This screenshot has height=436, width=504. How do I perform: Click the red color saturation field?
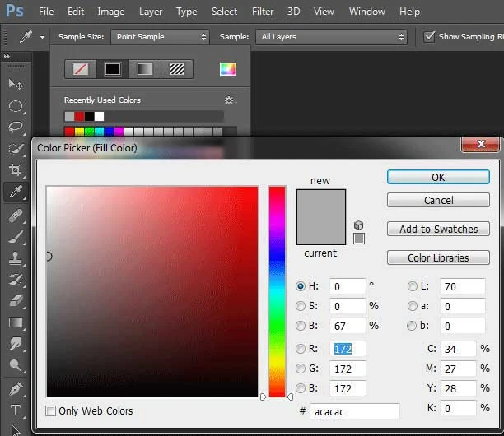click(152, 291)
